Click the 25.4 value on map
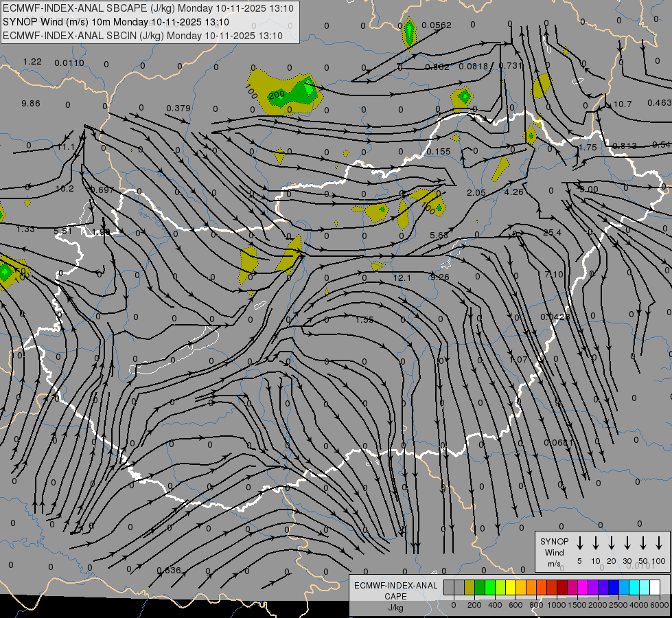The width and height of the screenshot is (672, 618). pos(552,233)
